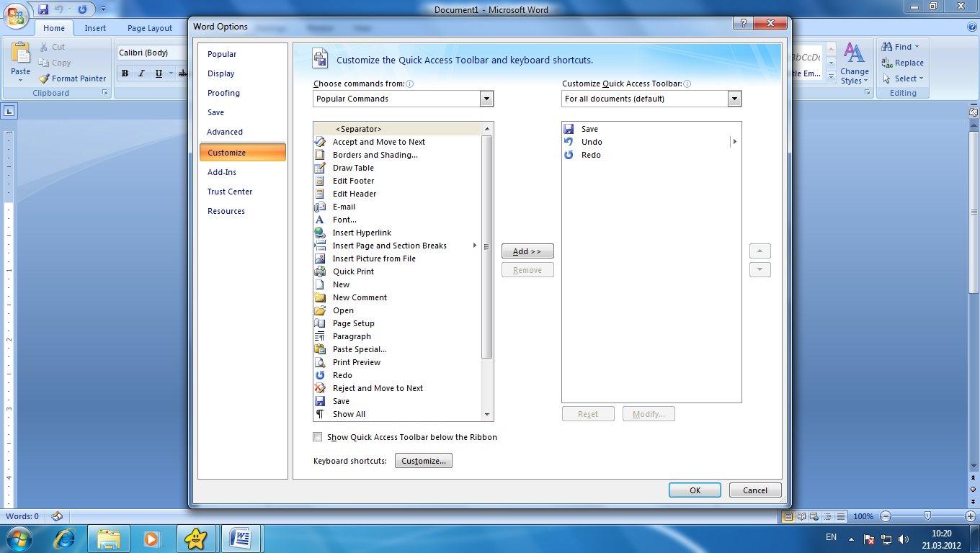Select the Insert Hyperlink globe icon
980x553 pixels.
tap(320, 233)
